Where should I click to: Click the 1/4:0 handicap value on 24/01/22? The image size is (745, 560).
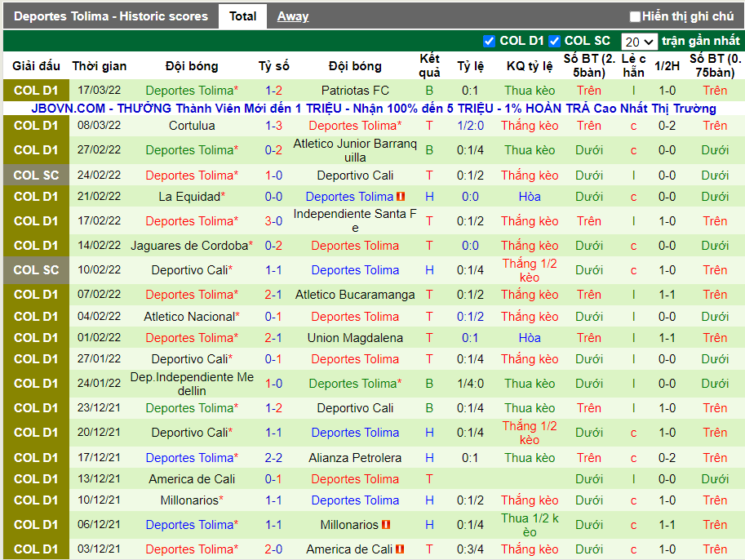pyautogui.click(x=470, y=384)
